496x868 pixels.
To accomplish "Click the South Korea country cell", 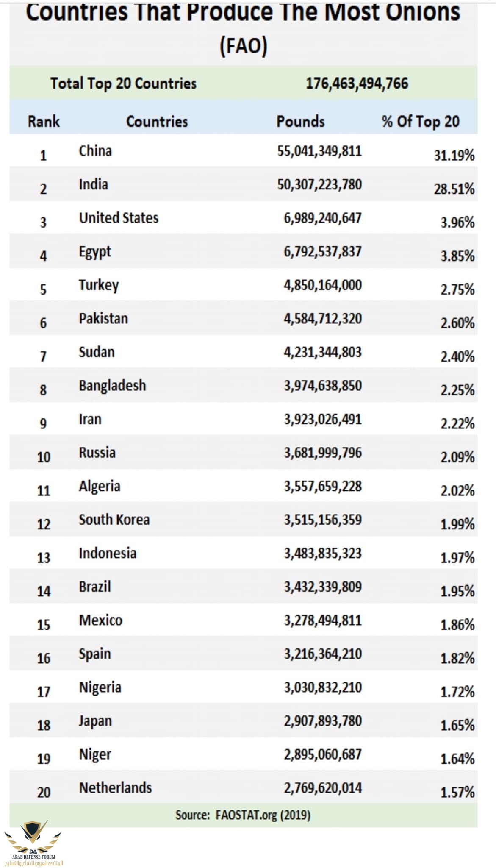I will 114,520.
